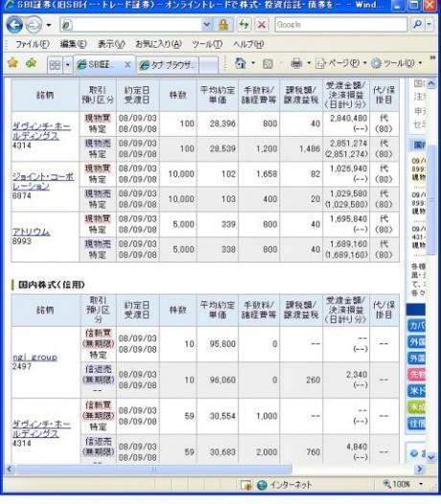Open the ジョイント・コーポレーション stock link
This screenshot has width=441, height=504.
43,181
